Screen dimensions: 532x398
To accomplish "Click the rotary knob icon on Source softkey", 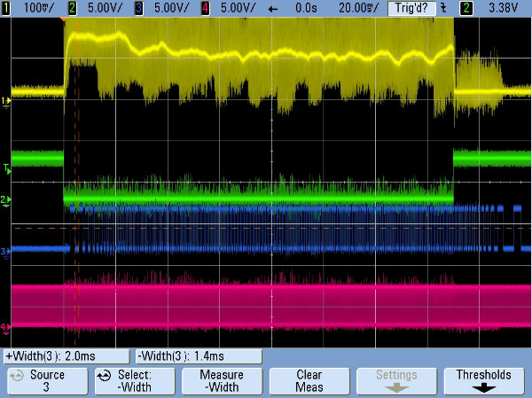I will [17, 376].
